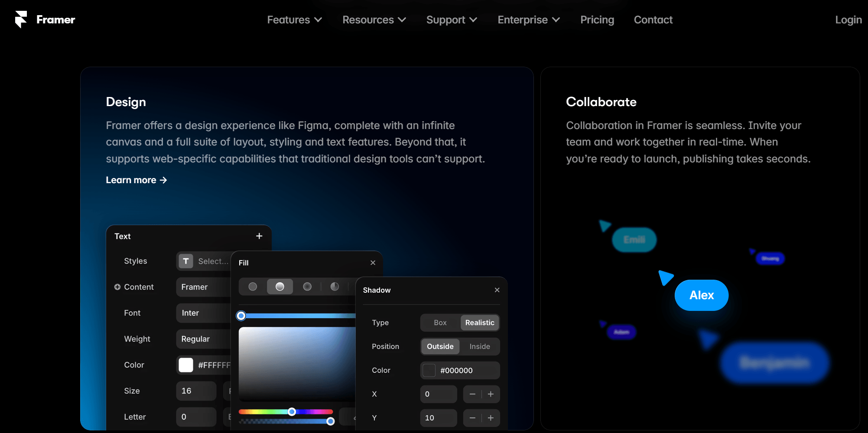This screenshot has height=433, width=868.
Task: Set shadow position to Outside
Action: pyautogui.click(x=440, y=346)
